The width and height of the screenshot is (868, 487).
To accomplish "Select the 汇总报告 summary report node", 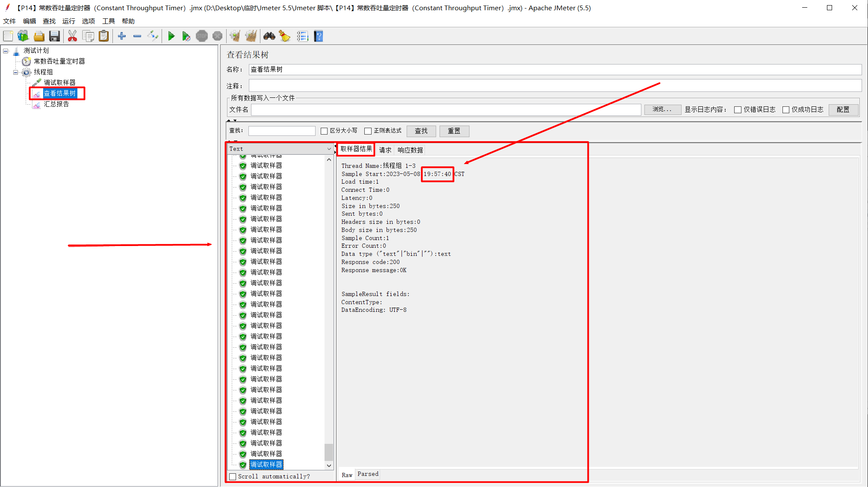I will [56, 104].
